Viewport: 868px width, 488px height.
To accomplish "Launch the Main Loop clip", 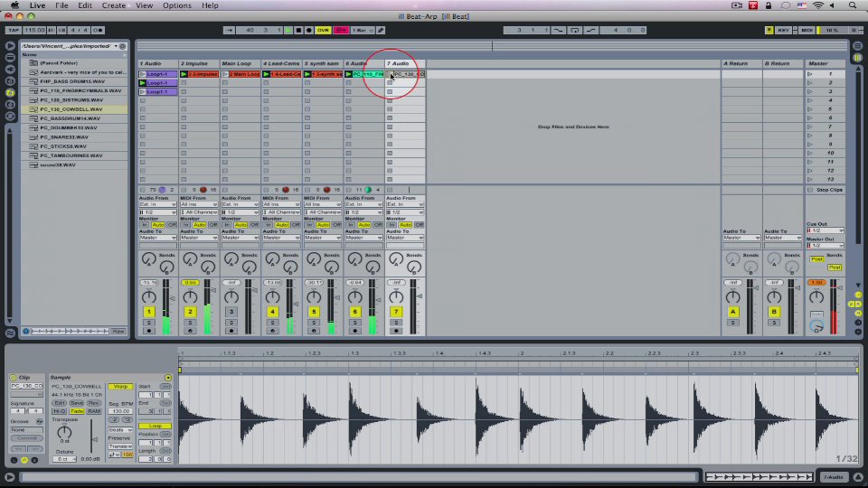I will [225, 73].
